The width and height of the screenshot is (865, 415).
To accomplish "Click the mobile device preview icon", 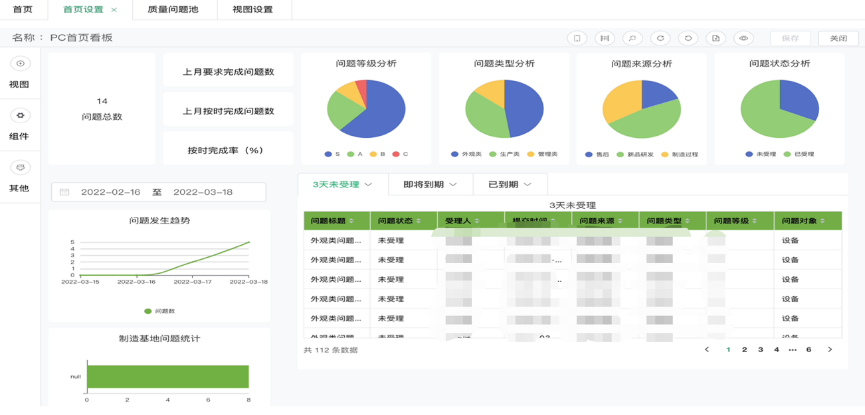I will tap(577, 38).
